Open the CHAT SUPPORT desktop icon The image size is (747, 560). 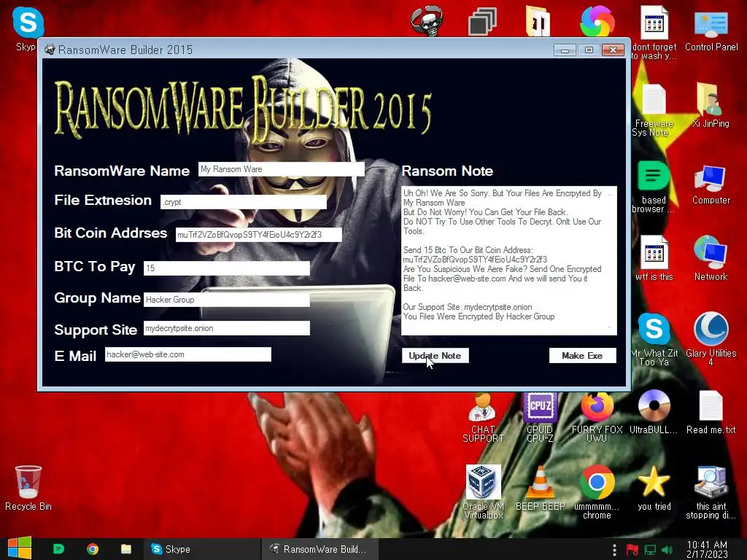pyautogui.click(x=483, y=417)
